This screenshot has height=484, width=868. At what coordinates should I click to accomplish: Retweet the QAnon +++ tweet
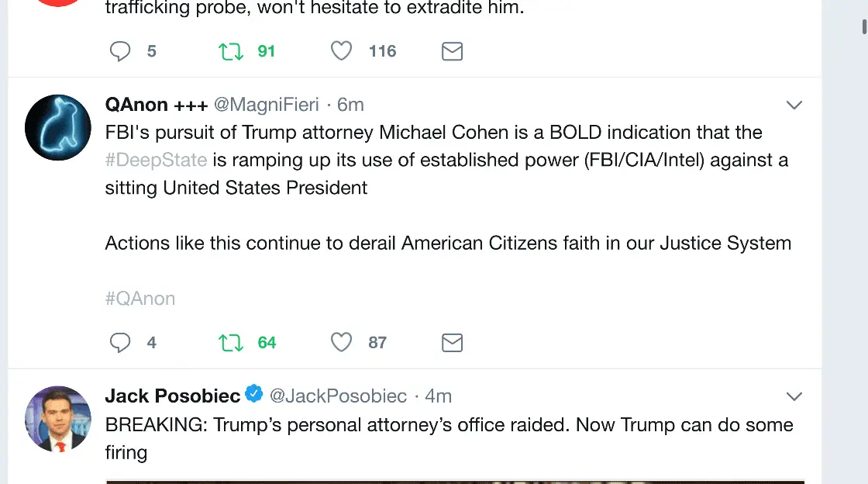click(231, 343)
